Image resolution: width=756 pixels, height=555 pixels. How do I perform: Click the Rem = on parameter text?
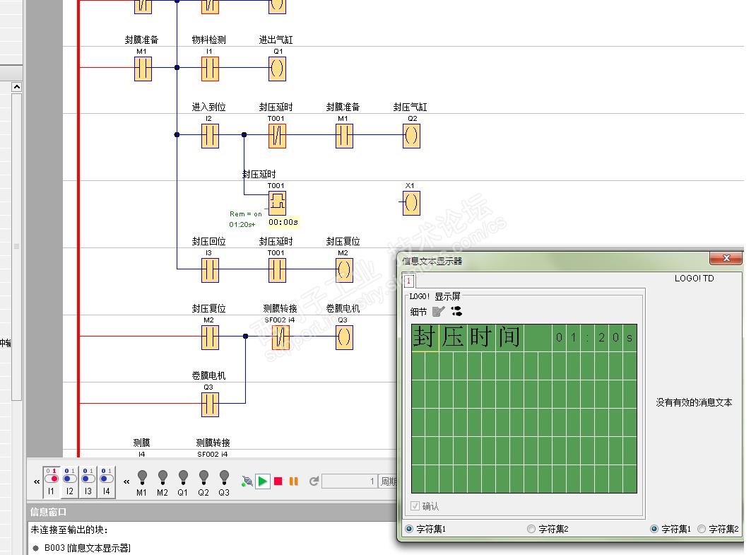[245, 214]
